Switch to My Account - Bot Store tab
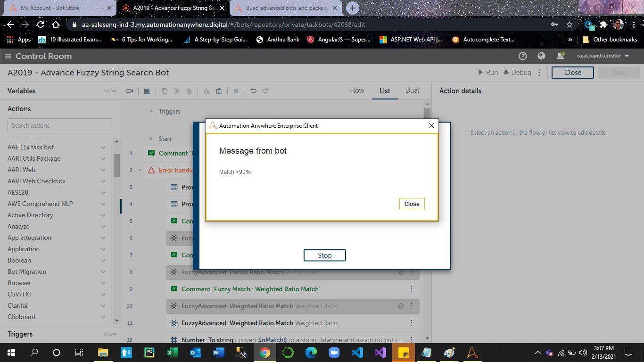This screenshot has height=362, width=644. coord(60,8)
